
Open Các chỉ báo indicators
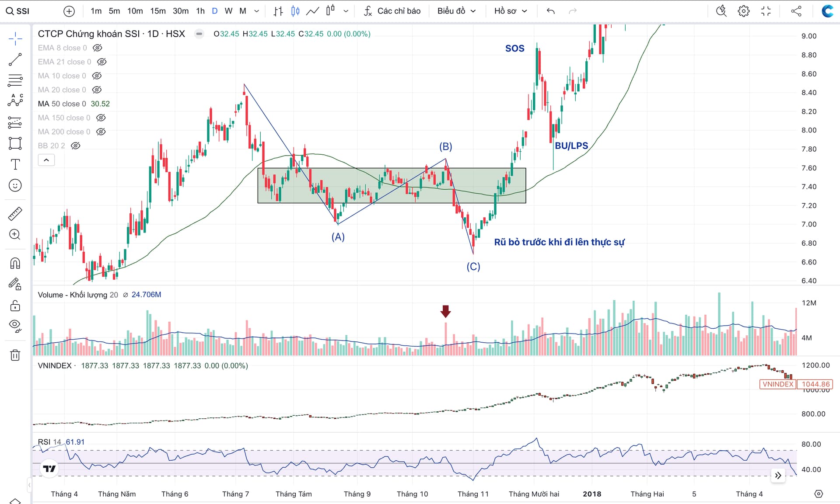coord(392,11)
